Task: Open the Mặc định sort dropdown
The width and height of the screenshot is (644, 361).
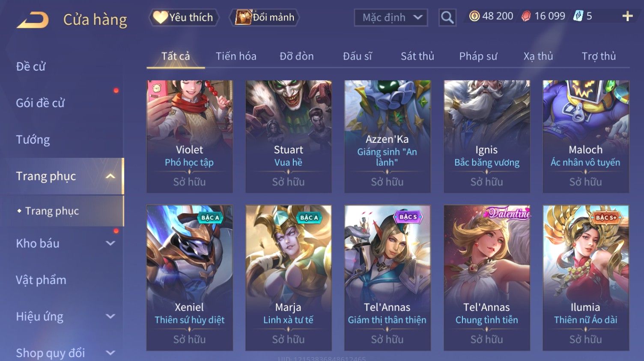Action: point(391,18)
